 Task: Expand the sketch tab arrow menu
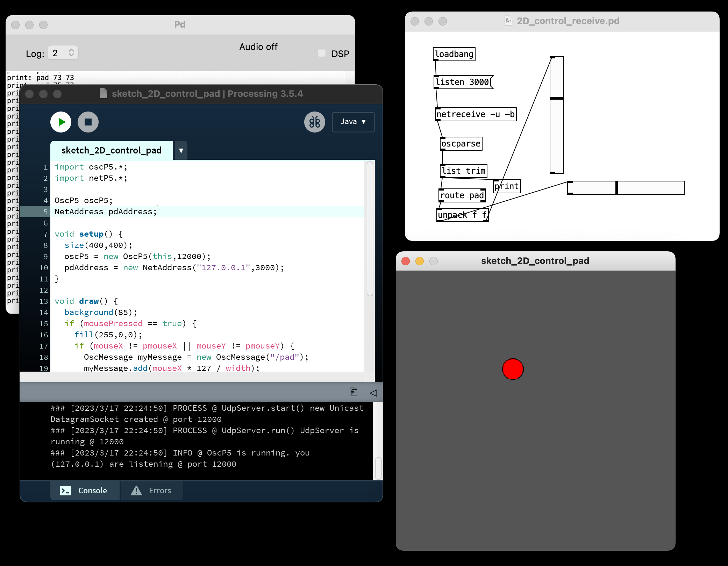(x=181, y=151)
